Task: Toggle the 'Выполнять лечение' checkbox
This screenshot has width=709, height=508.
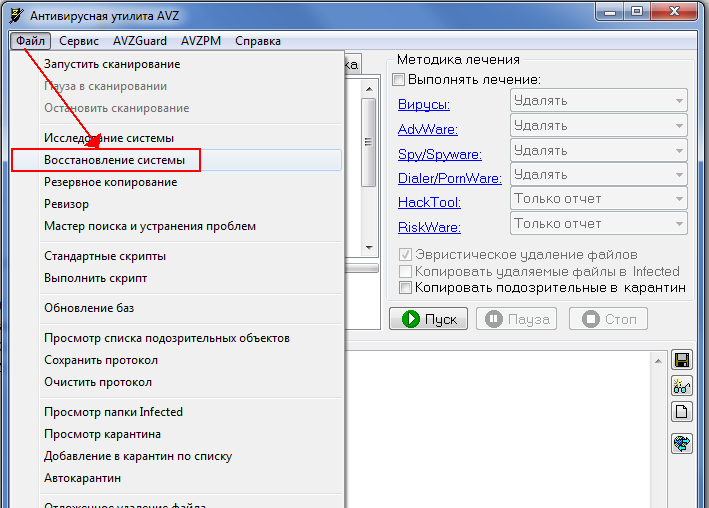Action: point(398,80)
